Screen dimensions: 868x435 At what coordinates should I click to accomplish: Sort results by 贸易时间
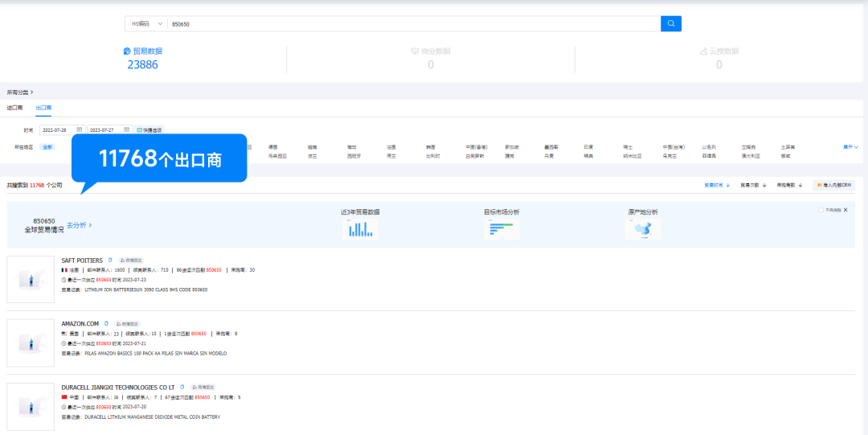[x=717, y=185]
